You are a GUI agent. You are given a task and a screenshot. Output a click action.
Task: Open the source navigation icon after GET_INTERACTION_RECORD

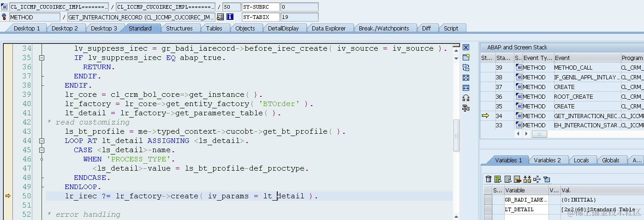tap(220, 17)
